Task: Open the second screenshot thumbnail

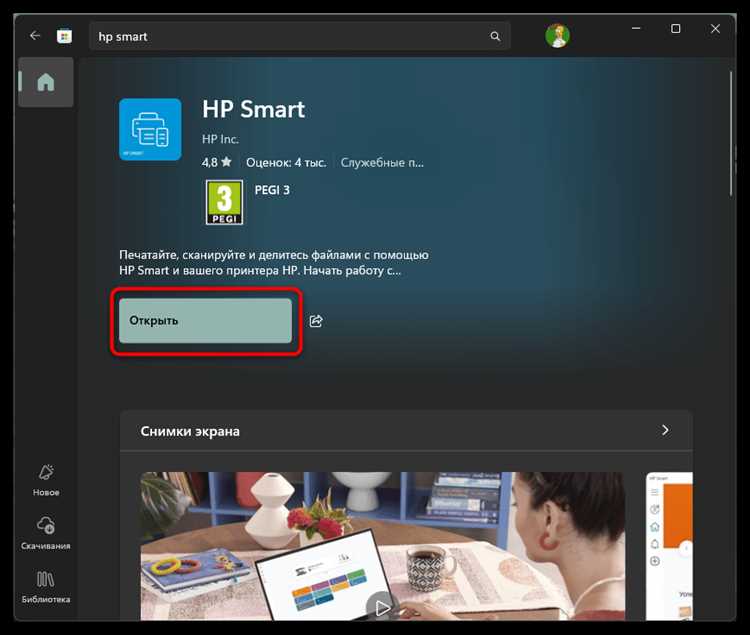Action: [669, 546]
